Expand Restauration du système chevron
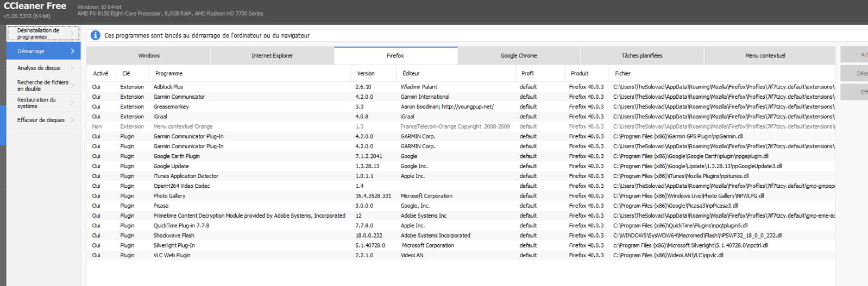This screenshot has width=868, height=286. [72, 103]
